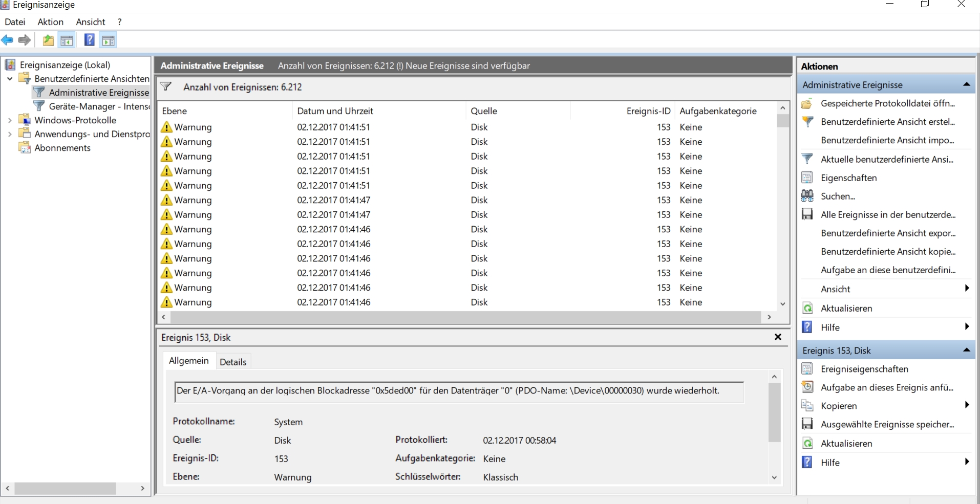Image resolution: width=980 pixels, height=504 pixels.
Task: Click event list vertical scrollbar down arrow
Action: coord(782,304)
